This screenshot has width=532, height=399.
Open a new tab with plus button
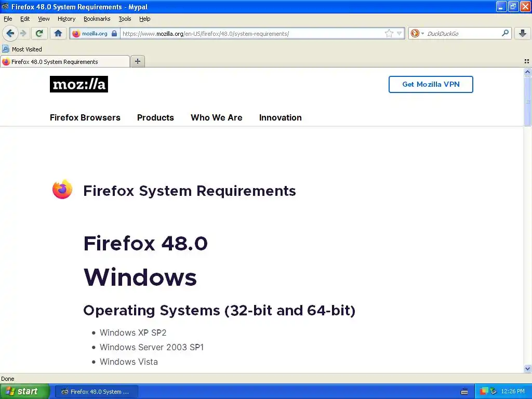click(137, 61)
